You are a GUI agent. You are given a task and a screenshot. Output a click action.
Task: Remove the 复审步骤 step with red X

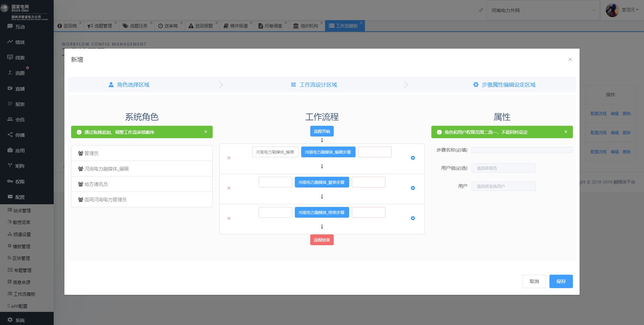click(229, 188)
